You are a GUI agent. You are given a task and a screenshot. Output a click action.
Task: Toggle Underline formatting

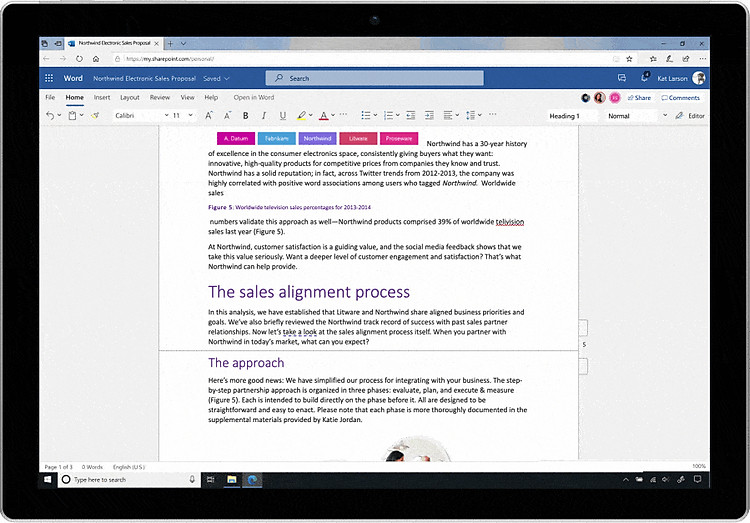[x=283, y=115]
